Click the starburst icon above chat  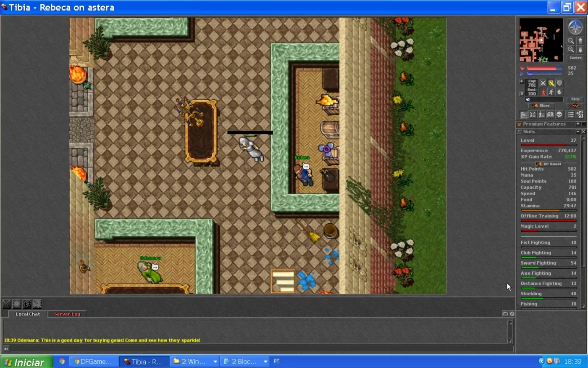17,304
